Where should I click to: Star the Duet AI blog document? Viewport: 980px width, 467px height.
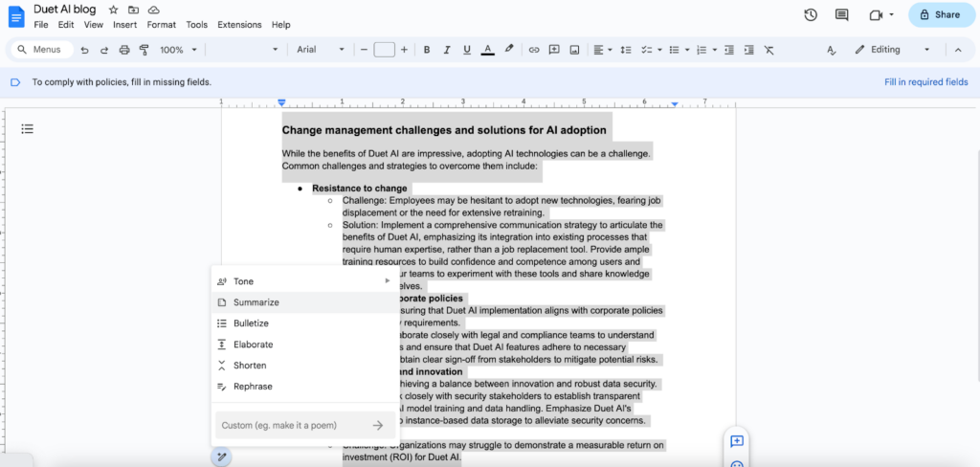point(113,10)
